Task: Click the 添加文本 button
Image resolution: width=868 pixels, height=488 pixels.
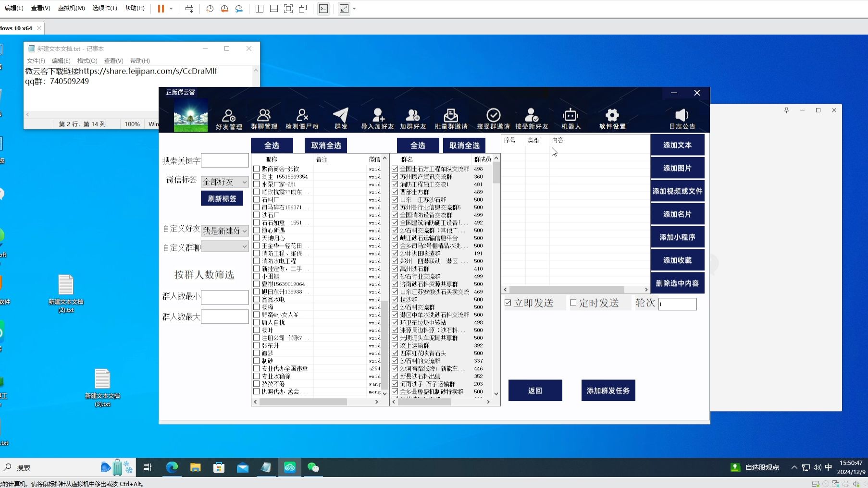Action: tap(677, 145)
